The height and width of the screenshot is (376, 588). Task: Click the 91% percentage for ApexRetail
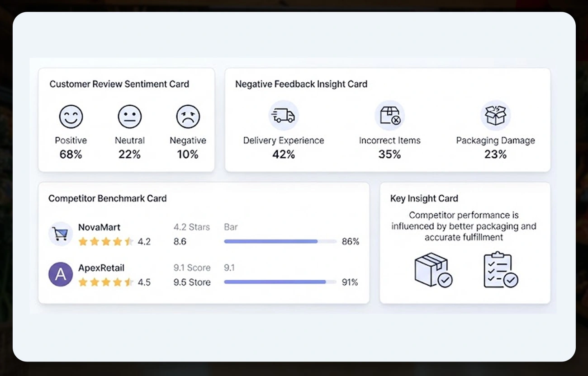click(x=350, y=282)
